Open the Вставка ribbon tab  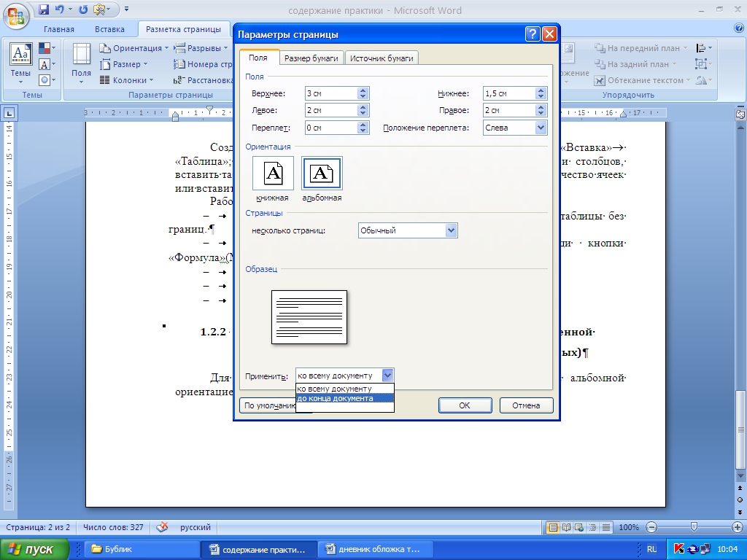[109, 29]
